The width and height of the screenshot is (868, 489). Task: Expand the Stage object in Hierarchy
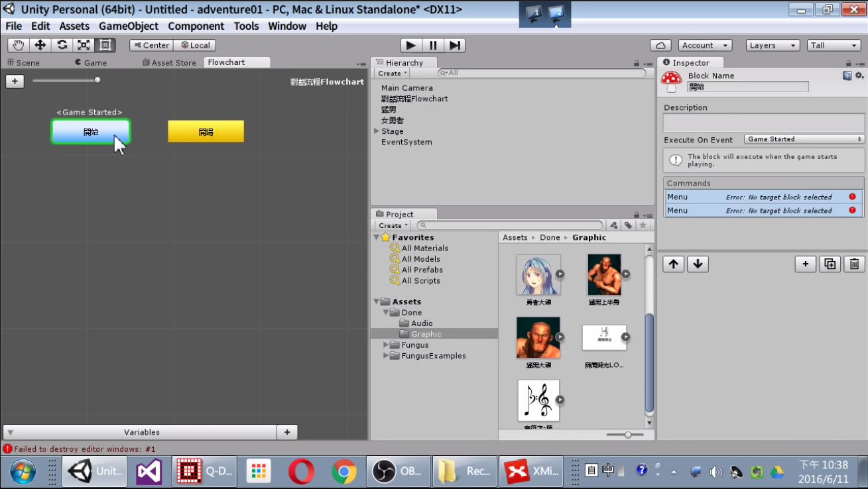[x=377, y=131]
